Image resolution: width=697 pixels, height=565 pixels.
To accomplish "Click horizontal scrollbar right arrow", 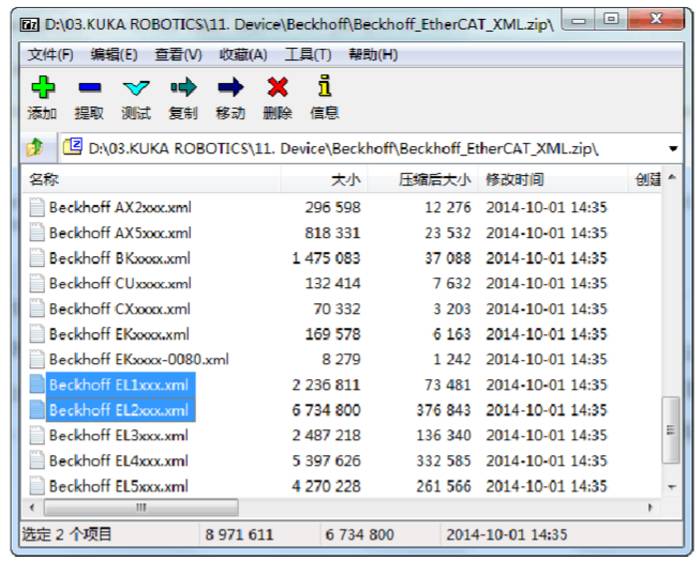I will coord(650,507).
